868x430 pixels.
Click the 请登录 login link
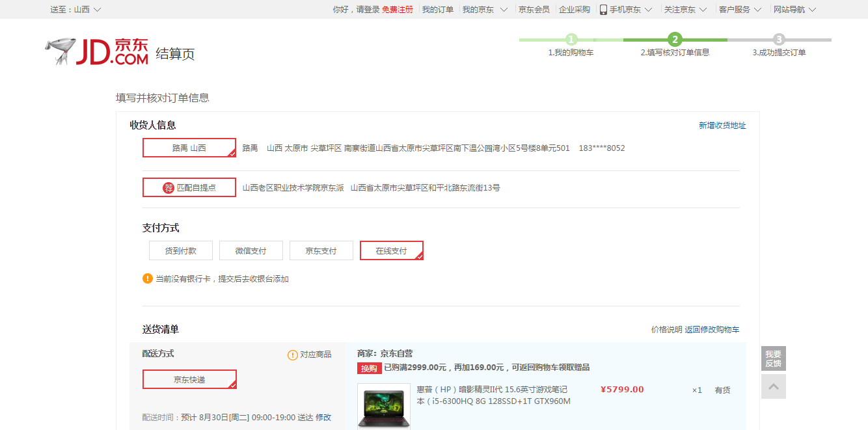pos(368,10)
